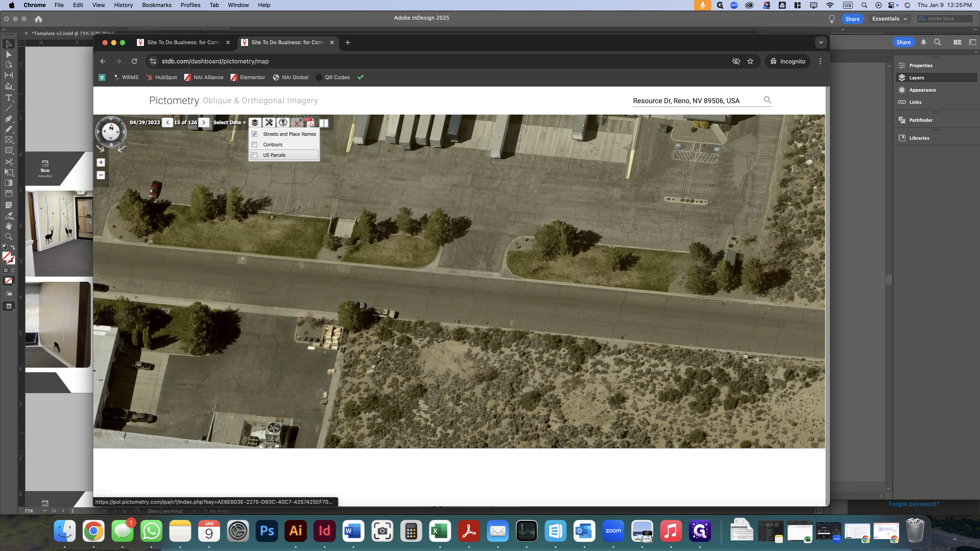Select the InDesign Type tool
Screen dimensions: 980x551
click(8, 98)
